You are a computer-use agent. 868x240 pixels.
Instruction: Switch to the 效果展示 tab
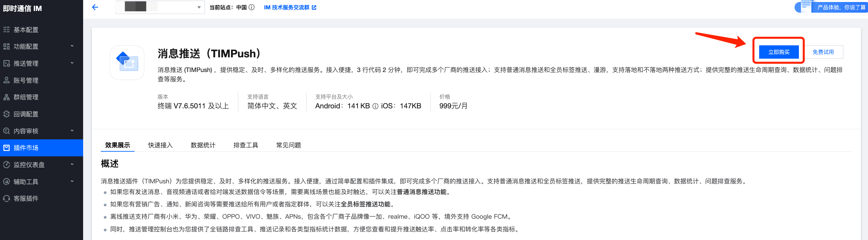(118, 145)
